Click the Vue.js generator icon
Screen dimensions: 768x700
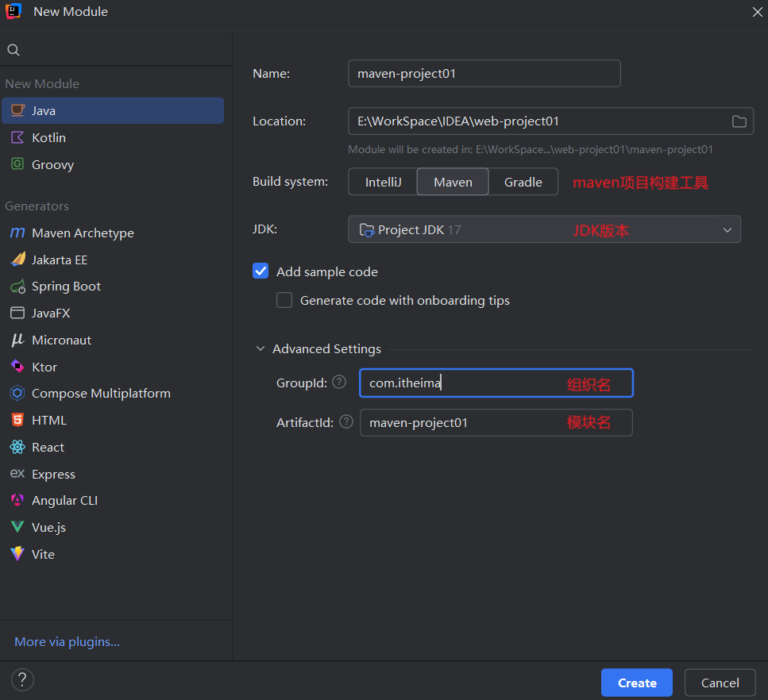click(17, 527)
